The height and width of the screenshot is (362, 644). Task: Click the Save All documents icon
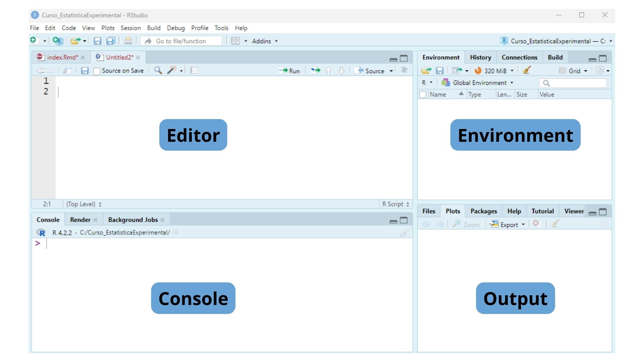pos(110,41)
